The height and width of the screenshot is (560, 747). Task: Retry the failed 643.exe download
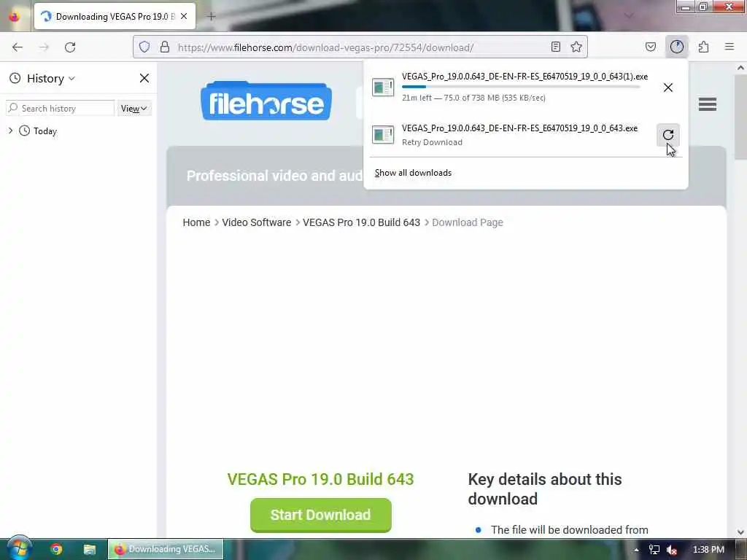tap(668, 135)
